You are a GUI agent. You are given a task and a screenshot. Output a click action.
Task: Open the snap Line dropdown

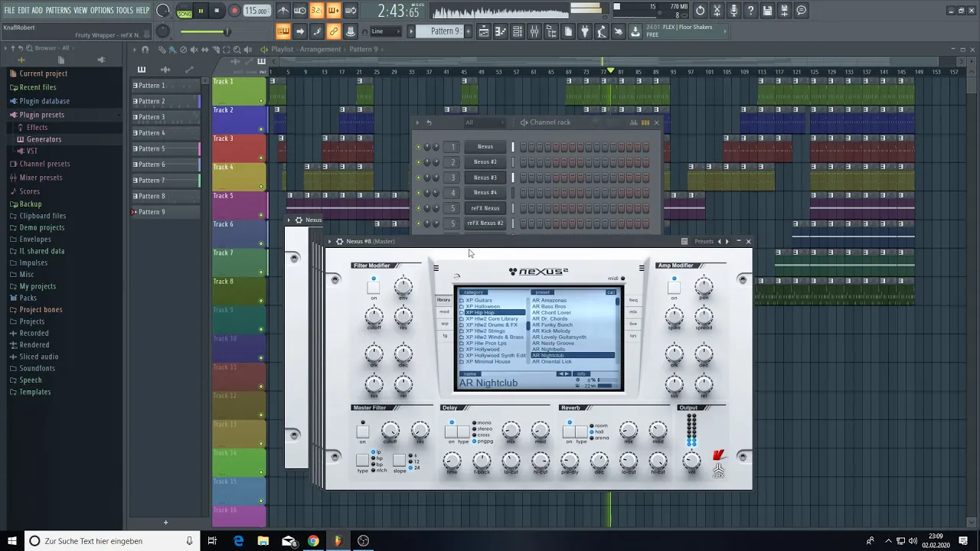[x=385, y=31]
